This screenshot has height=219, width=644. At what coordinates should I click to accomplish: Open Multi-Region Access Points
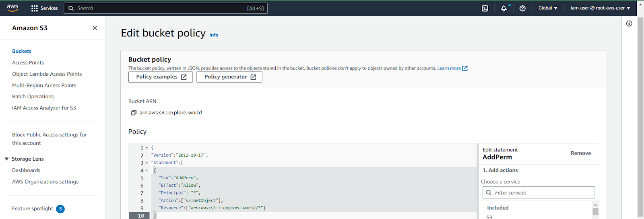(44, 85)
